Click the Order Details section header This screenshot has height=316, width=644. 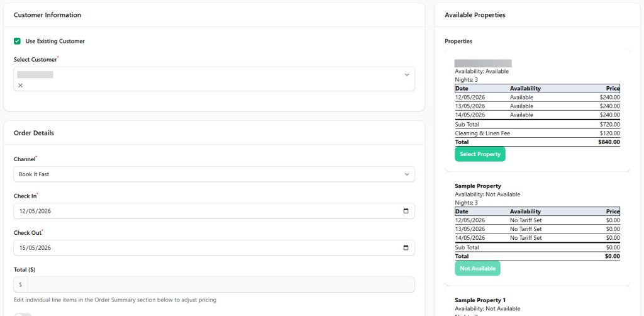coord(34,133)
